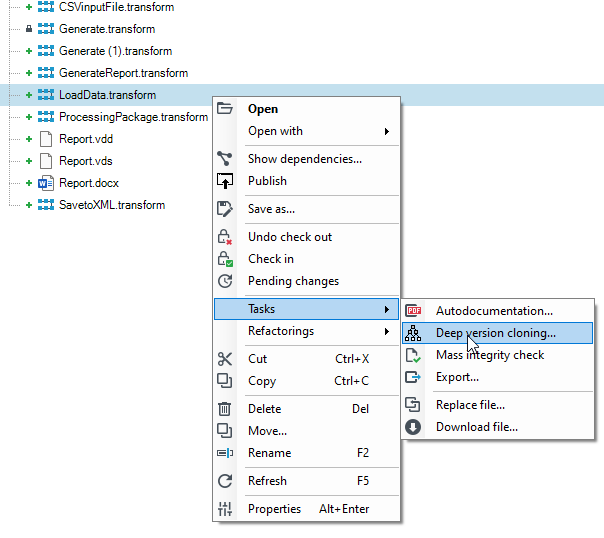This screenshot has height=538, width=604.
Task: Click the Export arrow icon
Action: pos(413,377)
